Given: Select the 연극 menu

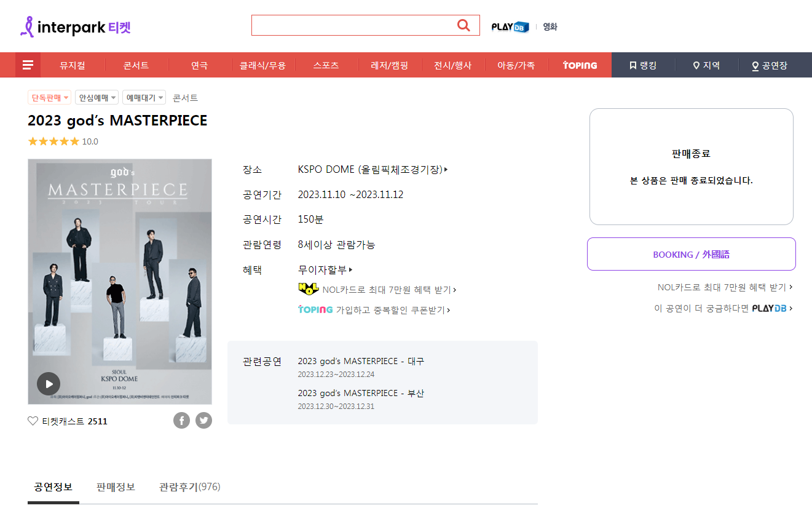Looking at the screenshot, I should click(199, 65).
